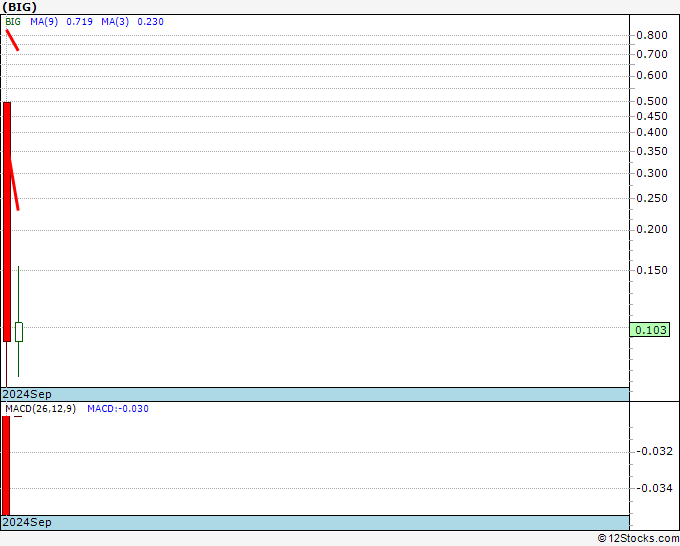Click the red MA(3) line near 0.300
The image size is (680, 546).
(14, 184)
